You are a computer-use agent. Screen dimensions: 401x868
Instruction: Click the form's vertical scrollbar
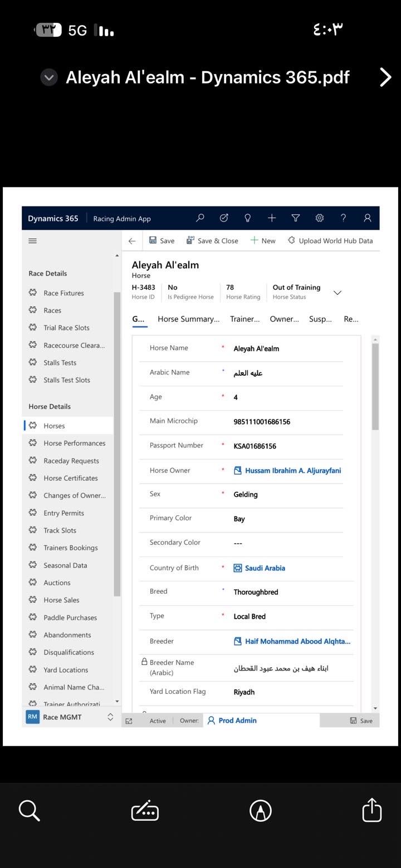tap(375, 387)
